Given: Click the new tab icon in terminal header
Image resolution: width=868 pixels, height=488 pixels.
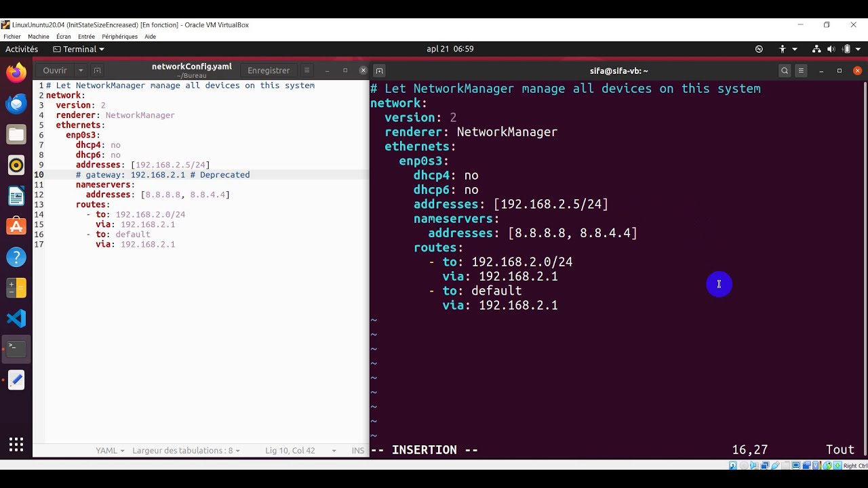Looking at the screenshot, I should pyautogui.click(x=380, y=70).
